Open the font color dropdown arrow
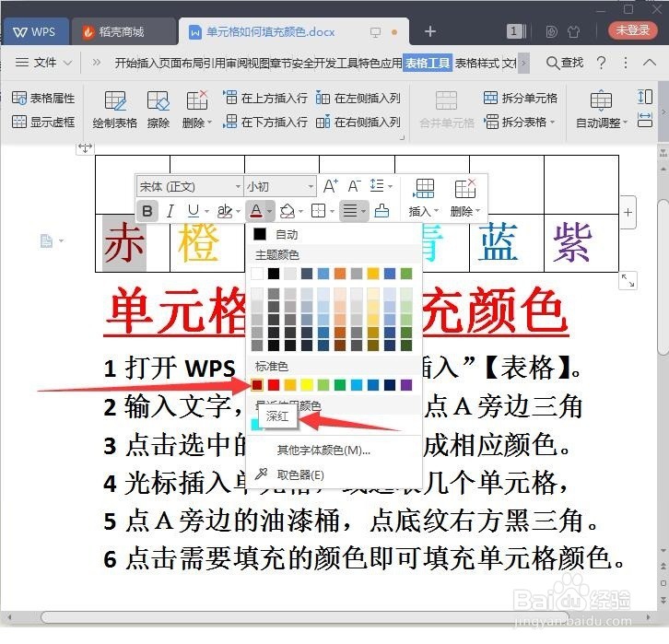 point(270,211)
